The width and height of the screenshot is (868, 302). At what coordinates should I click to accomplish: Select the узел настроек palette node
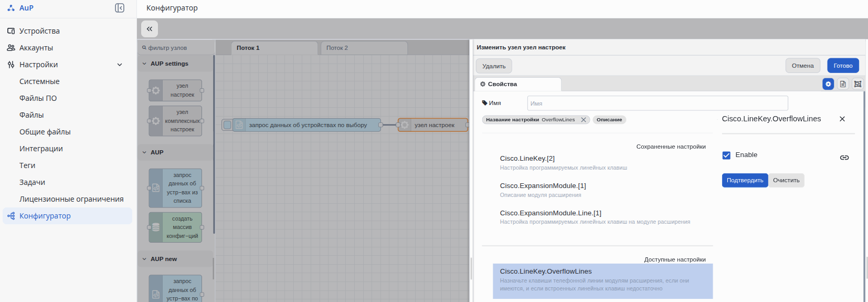175,90
